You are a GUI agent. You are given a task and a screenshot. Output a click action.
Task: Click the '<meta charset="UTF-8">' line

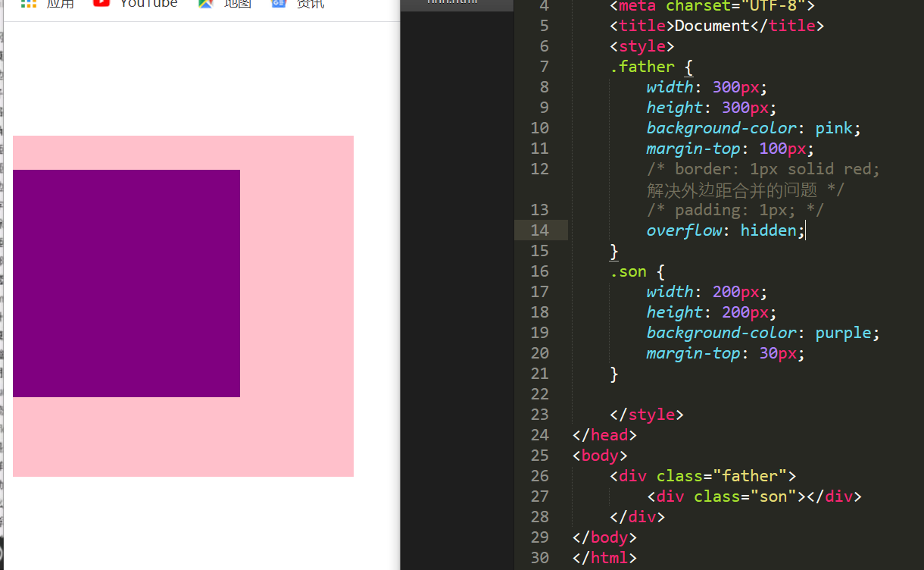[x=712, y=6]
